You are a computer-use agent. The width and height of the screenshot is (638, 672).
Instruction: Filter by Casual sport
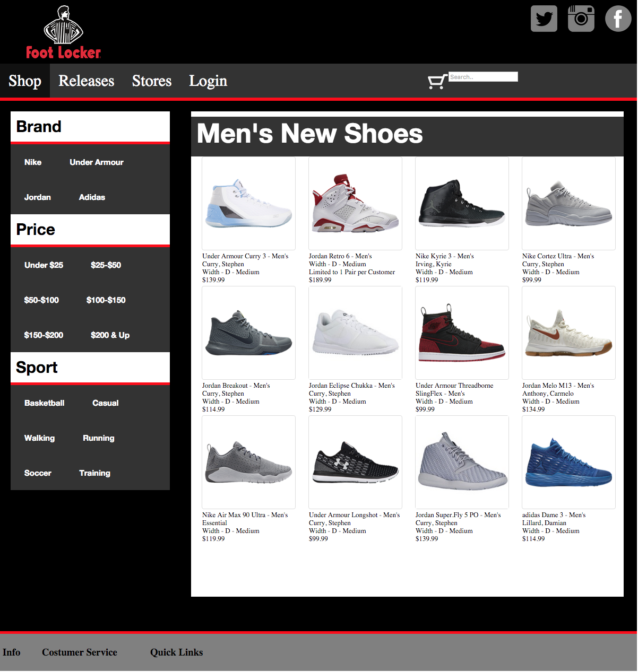(x=106, y=403)
